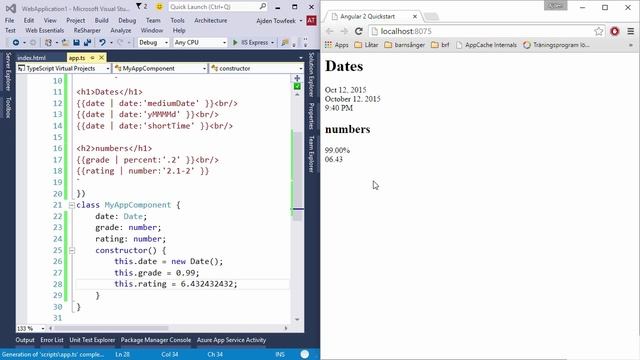The width and height of the screenshot is (640, 360).
Task: Open the Output panel tab
Action: 25,340
